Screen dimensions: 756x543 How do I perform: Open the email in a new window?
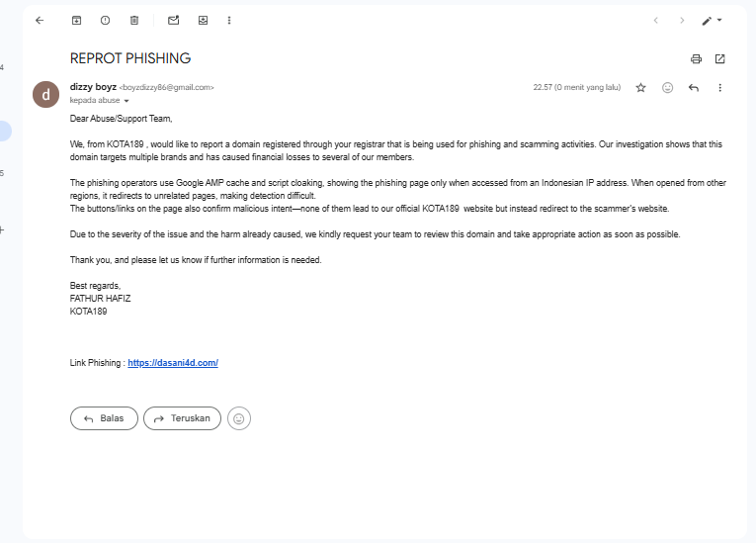[x=719, y=58]
